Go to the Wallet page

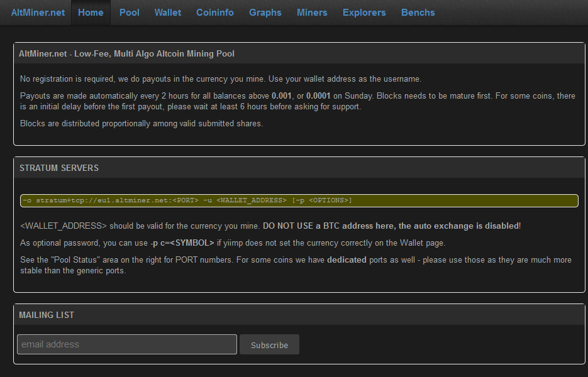coord(168,13)
